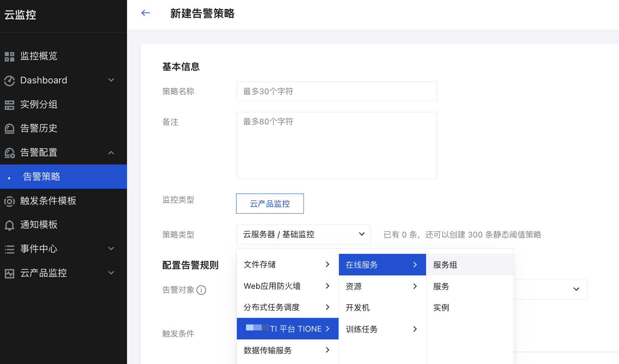619x364 pixels.
Task: Select TI 平台 TIONE option
Action: click(x=288, y=329)
